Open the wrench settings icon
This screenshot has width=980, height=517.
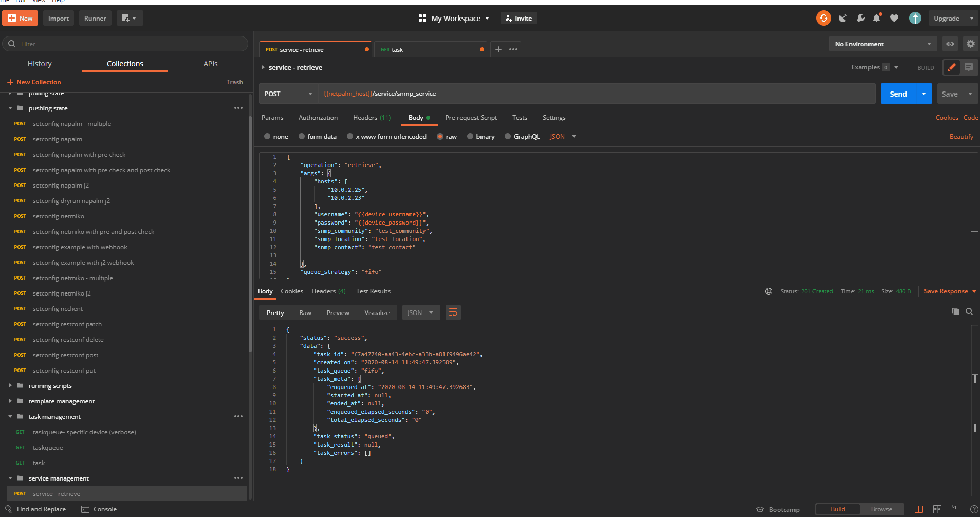[860, 18]
